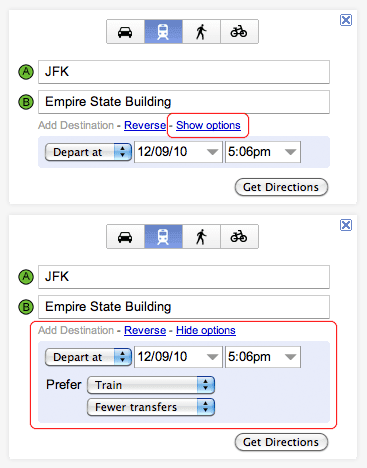Click Add Destination in top panel
Viewport: 367px width, 468px height.
click(x=76, y=125)
